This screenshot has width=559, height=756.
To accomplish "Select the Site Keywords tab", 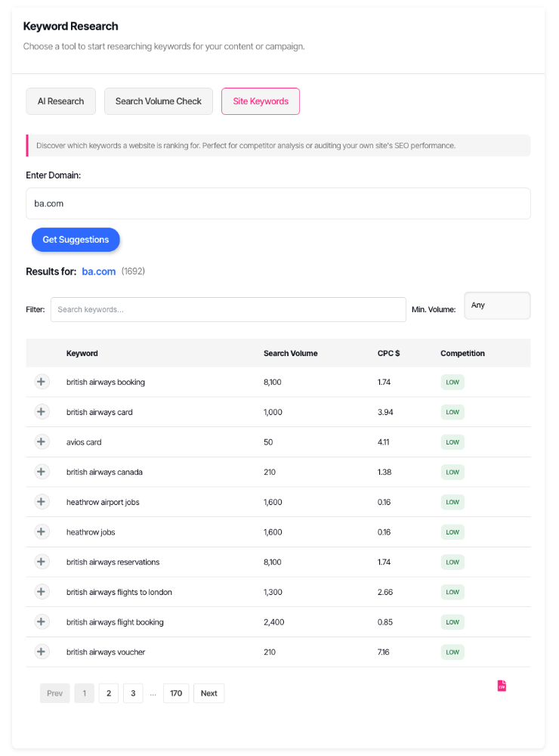I will point(261,101).
